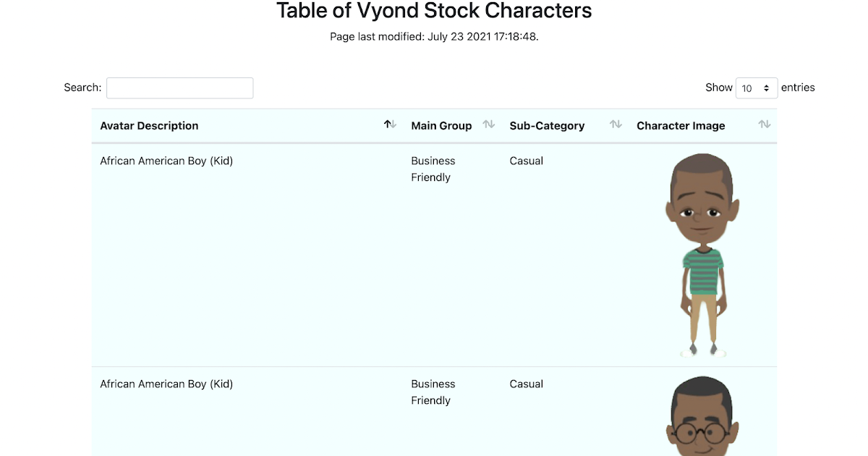Click the sort icon beside Sub-Category
Viewport: 868px width, 456px height.
pyautogui.click(x=615, y=124)
